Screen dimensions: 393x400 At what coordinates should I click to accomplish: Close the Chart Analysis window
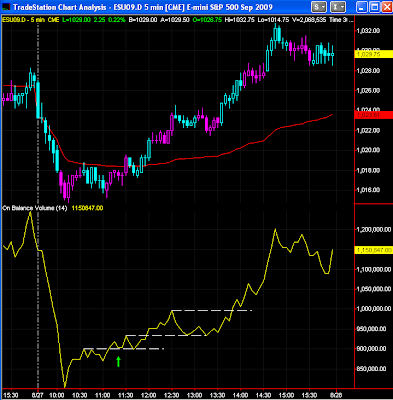pos(387,7)
